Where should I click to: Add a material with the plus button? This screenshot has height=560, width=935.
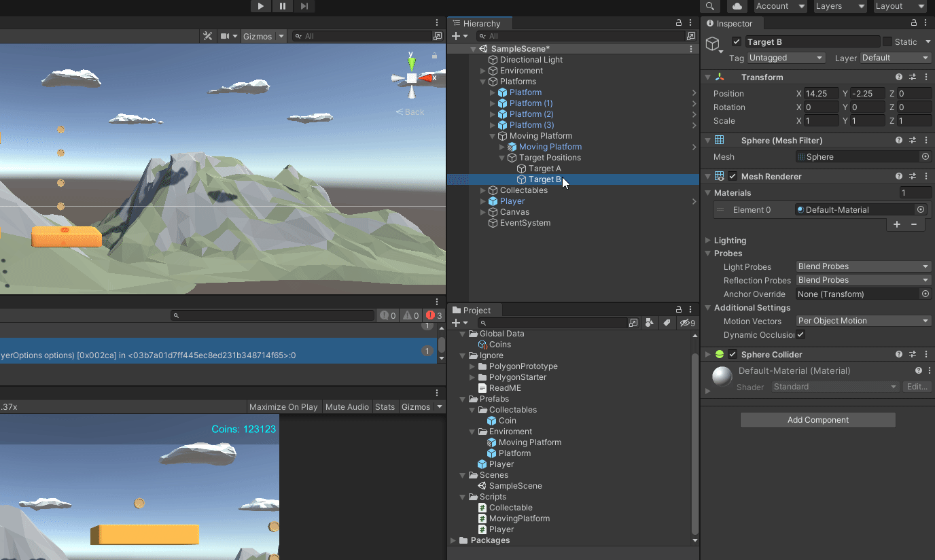pyautogui.click(x=897, y=224)
